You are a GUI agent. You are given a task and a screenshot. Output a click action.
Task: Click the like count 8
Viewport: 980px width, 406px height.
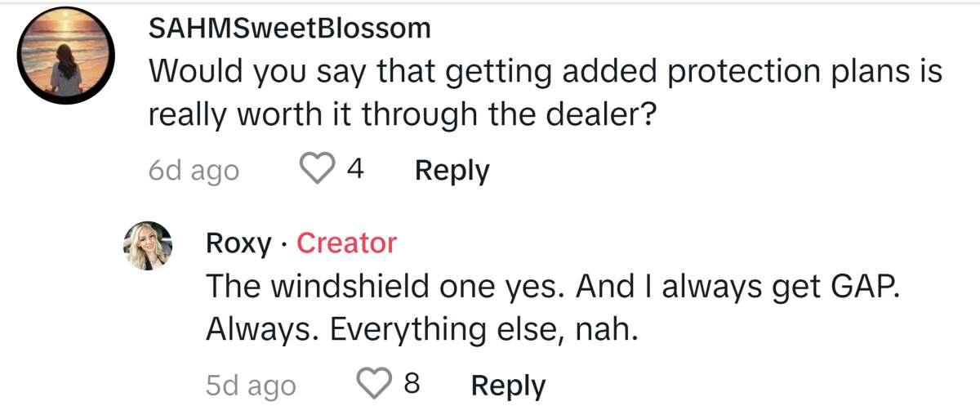(412, 384)
